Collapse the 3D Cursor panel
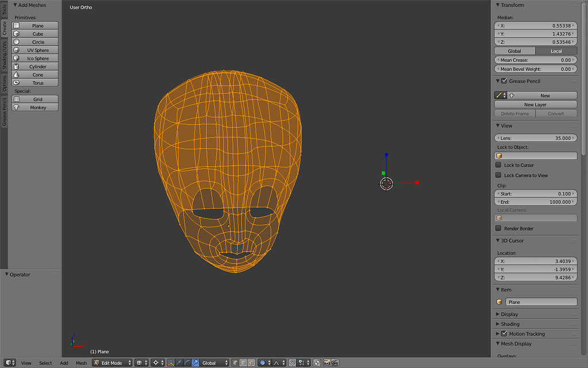The width and height of the screenshot is (588, 368). point(498,240)
